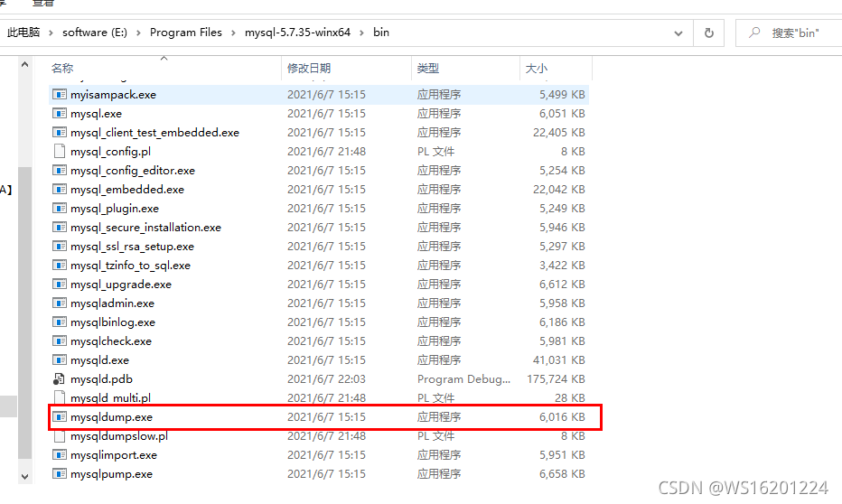The height and width of the screenshot is (504, 842).
Task: Go to software (E:) in breadcrumb
Action: tap(95, 33)
